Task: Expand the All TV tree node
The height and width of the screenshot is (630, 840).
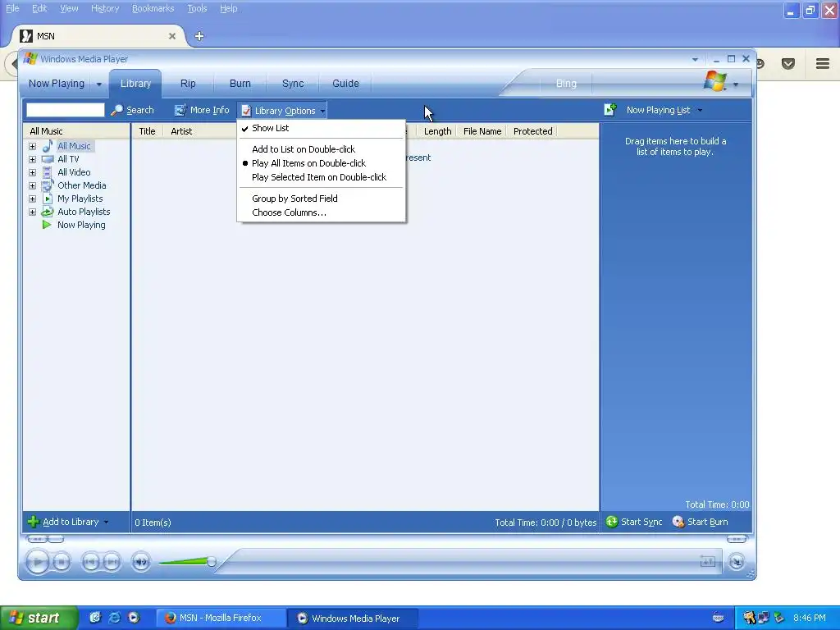Action: click(x=32, y=160)
